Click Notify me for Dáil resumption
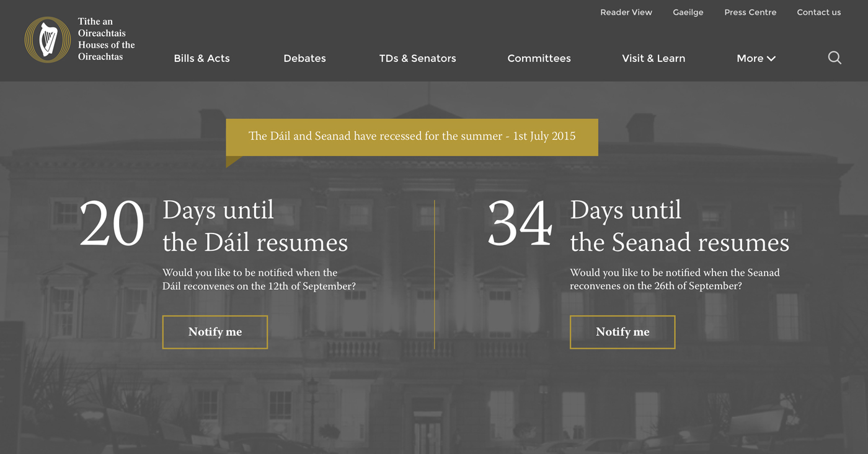Viewport: 868px width, 454px height. (x=215, y=332)
